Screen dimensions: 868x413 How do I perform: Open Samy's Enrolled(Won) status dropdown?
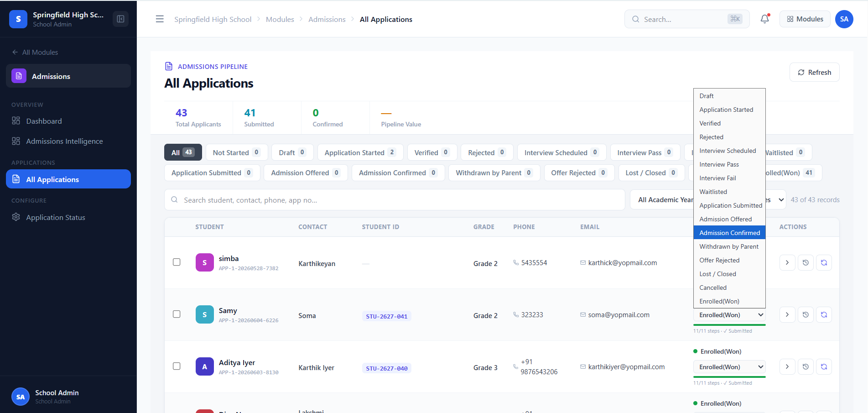tap(729, 315)
